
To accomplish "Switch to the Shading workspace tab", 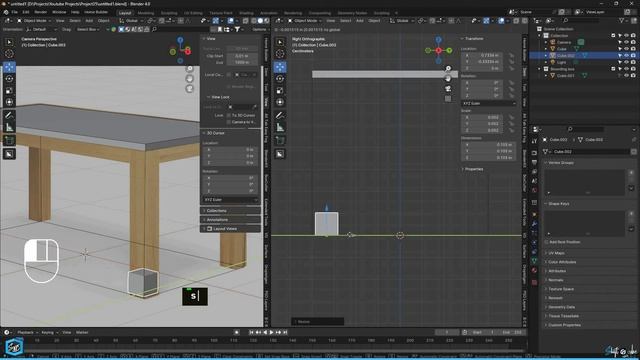I will tap(246, 13).
